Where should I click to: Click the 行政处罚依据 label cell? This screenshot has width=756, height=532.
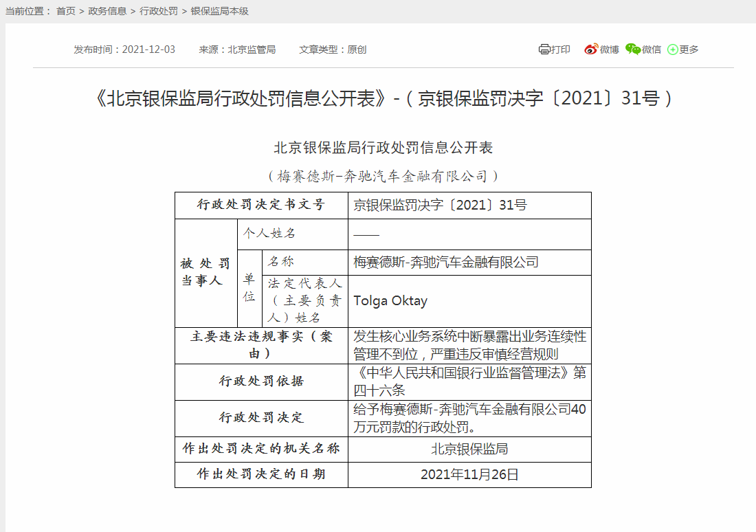[261, 381]
